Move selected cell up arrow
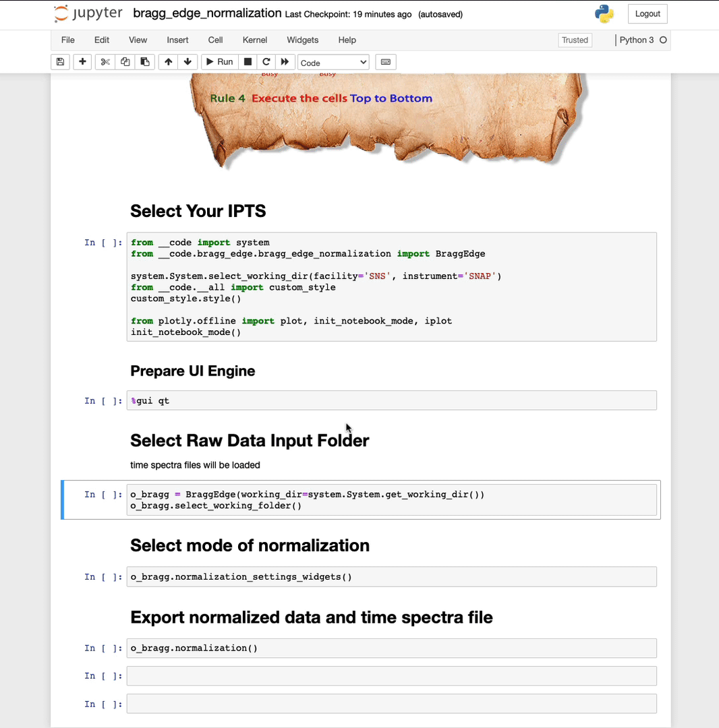This screenshot has height=728, width=719. [x=168, y=62]
